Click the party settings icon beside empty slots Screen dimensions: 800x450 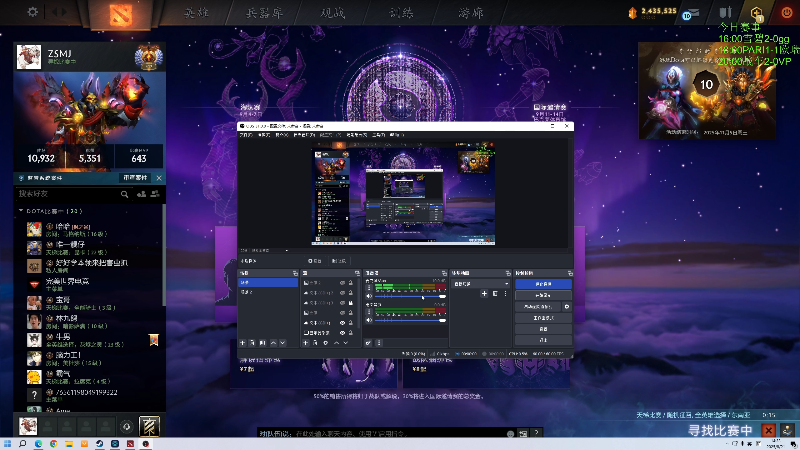click(127, 426)
